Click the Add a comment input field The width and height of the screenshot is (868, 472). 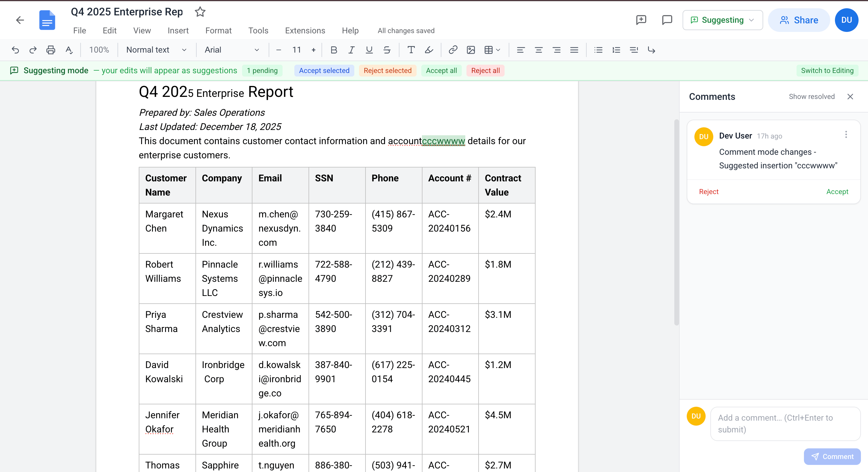tap(785, 424)
